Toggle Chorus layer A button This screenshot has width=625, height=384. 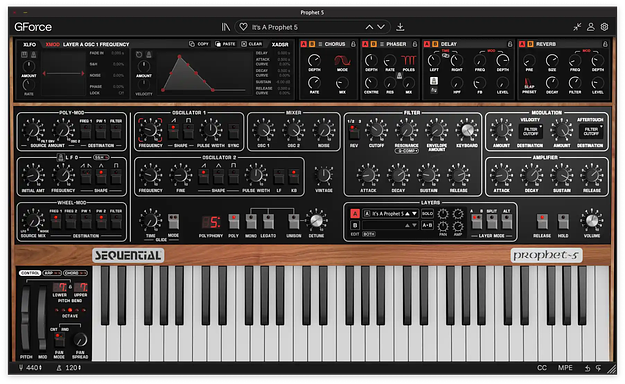click(304, 44)
